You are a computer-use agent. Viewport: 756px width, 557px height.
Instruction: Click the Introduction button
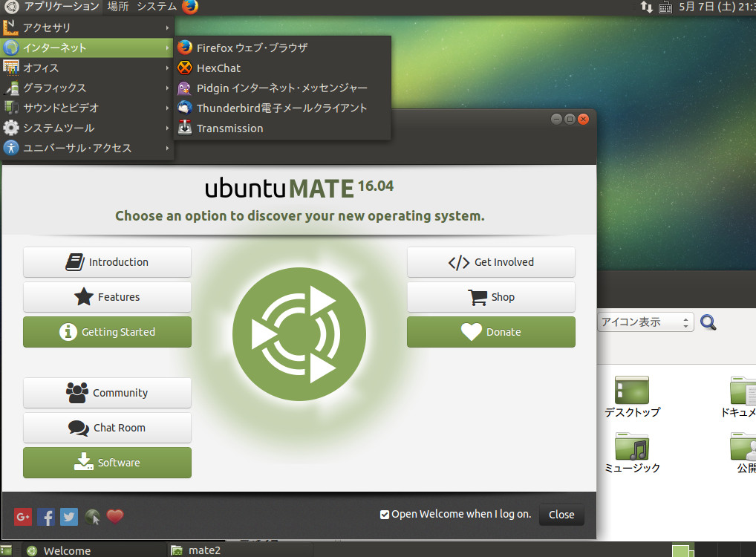[107, 262]
